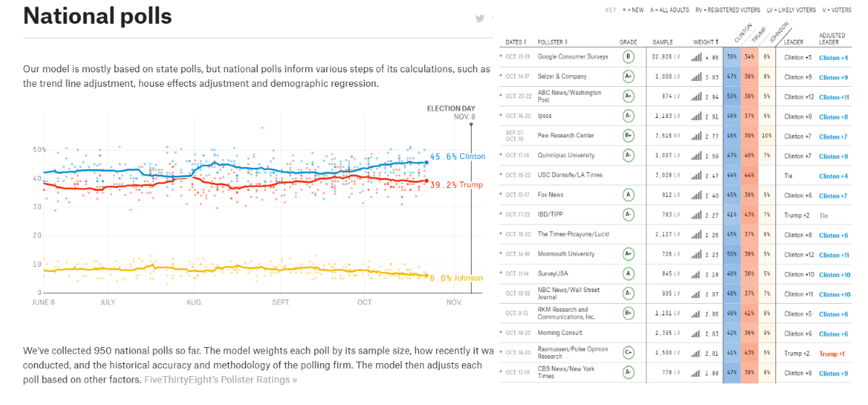
Task: Sort the table by Weight column
Action: coord(705,42)
